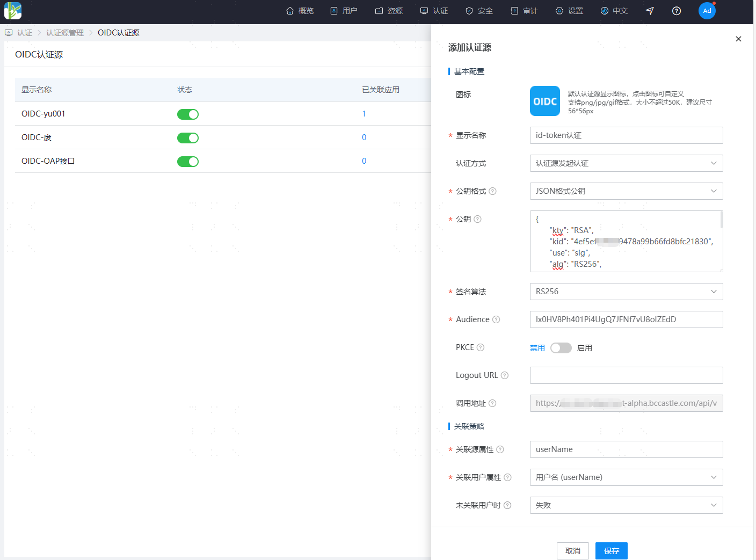Viewport: 756px width, 560px height.
Task: Click the user avatar in top right
Action: point(707,11)
